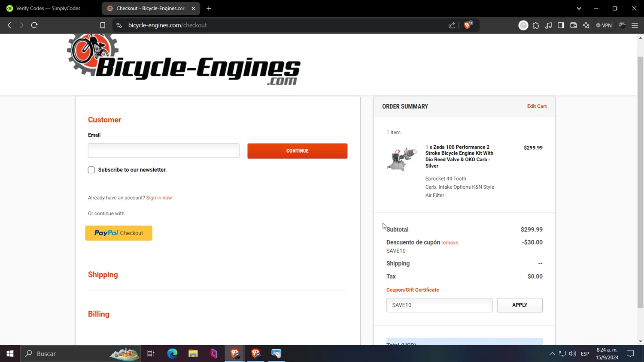Show hidden system tray icons
This screenshot has height=362, width=644.
pos(552,354)
